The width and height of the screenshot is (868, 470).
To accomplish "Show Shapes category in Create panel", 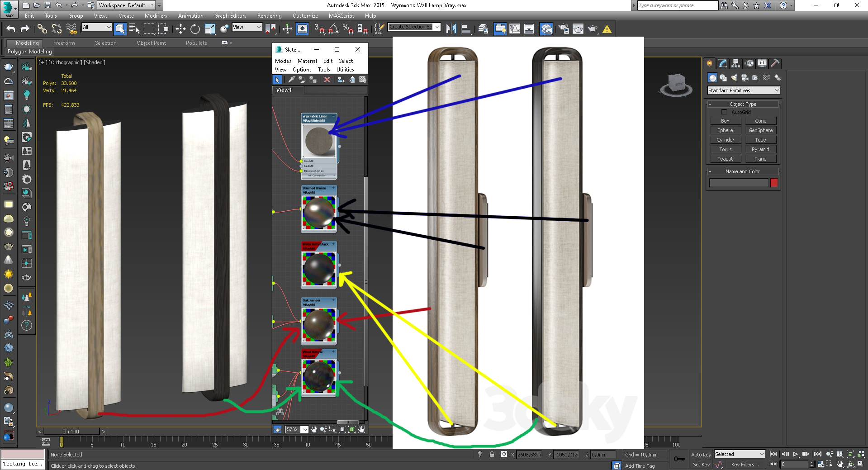I will click(x=723, y=78).
